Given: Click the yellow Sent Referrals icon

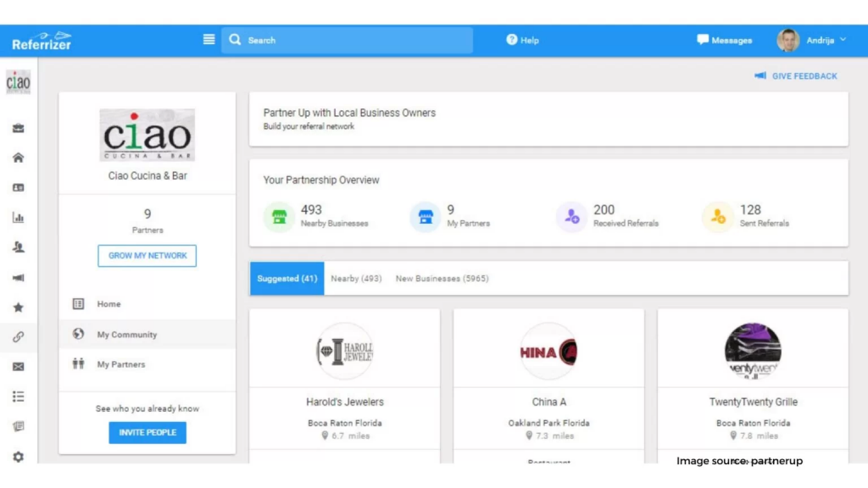Looking at the screenshot, I should (x=717, y=217).
